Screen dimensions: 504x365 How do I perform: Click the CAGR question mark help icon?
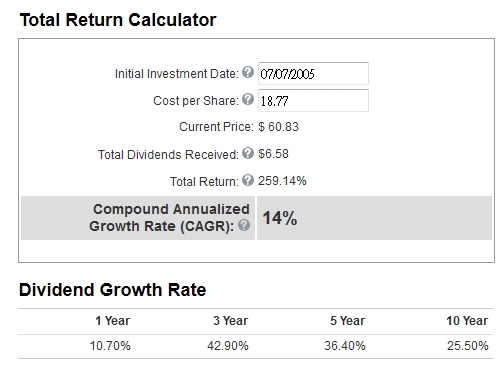[x=244, y=225]
